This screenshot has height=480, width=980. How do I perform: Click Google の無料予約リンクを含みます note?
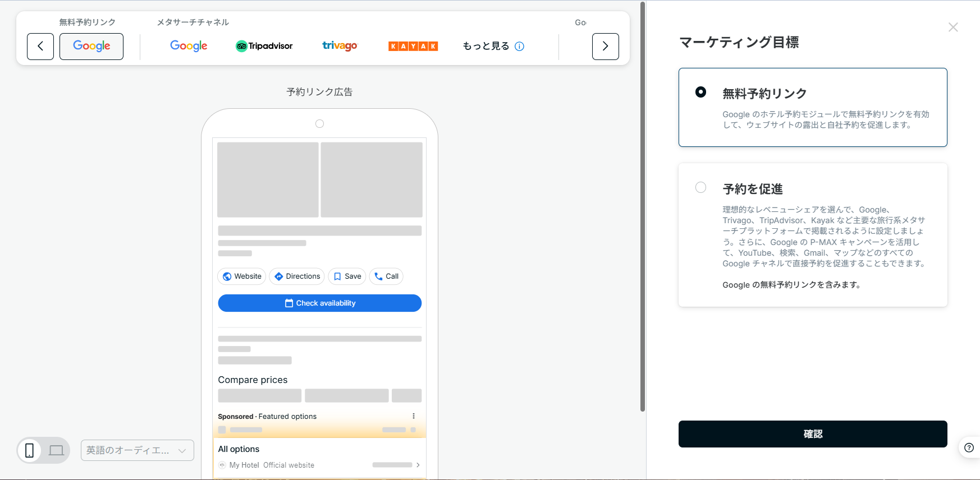793,285
